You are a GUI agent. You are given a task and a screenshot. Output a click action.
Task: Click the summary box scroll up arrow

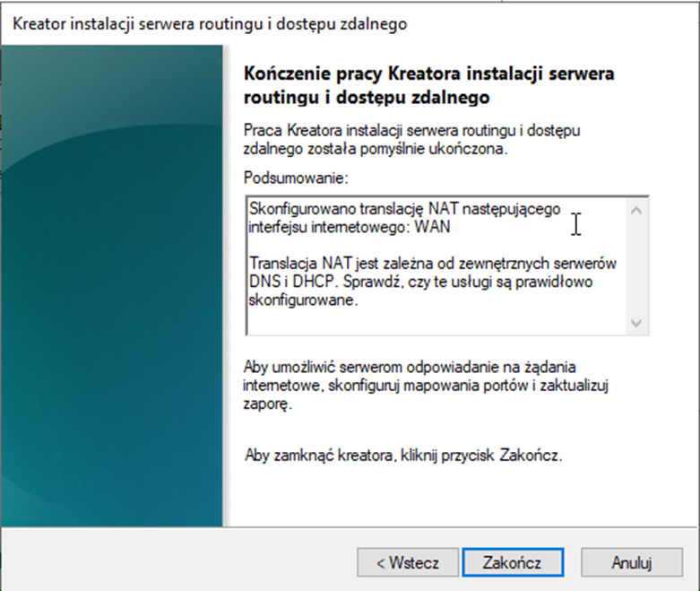coord(636,210)
